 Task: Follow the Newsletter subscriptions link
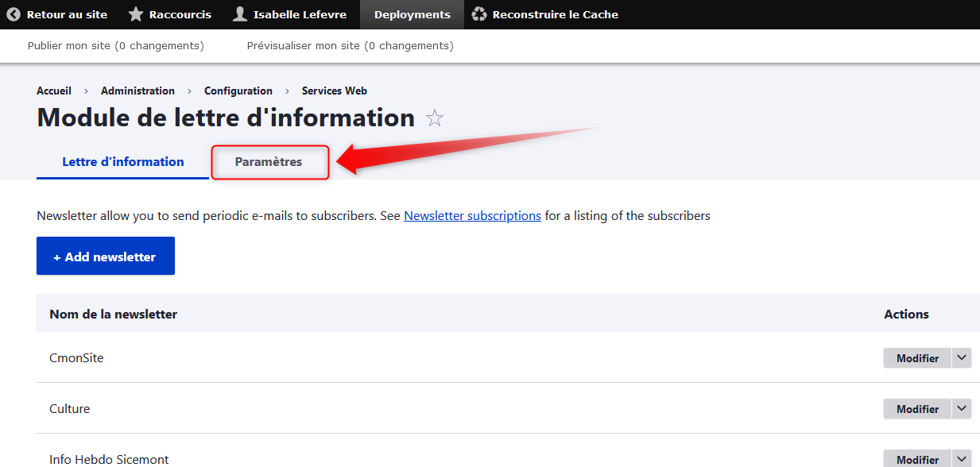pos(472,216)
